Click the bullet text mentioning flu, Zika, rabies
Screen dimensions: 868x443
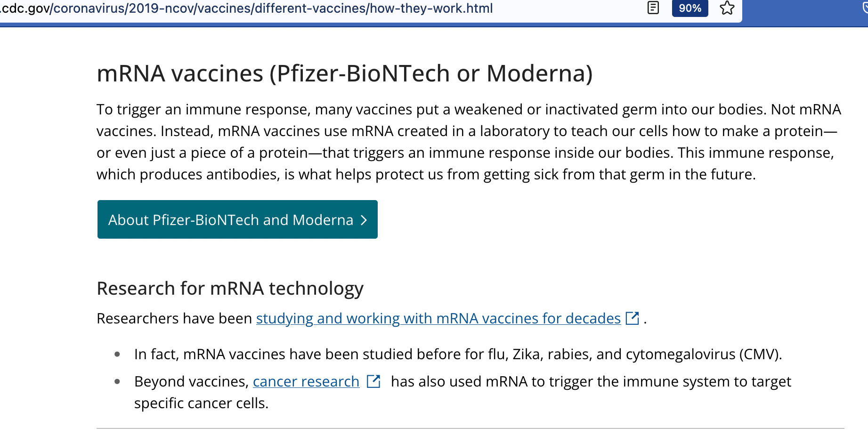coord(458,354)
